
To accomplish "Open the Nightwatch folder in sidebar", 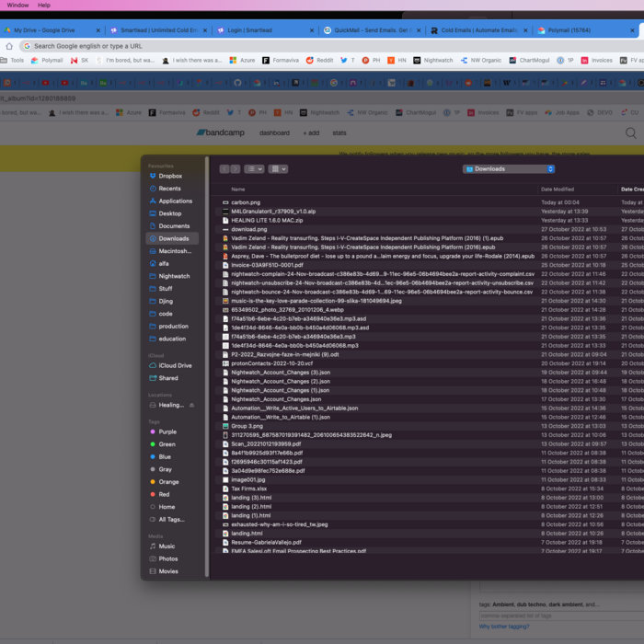I will 174,276.
